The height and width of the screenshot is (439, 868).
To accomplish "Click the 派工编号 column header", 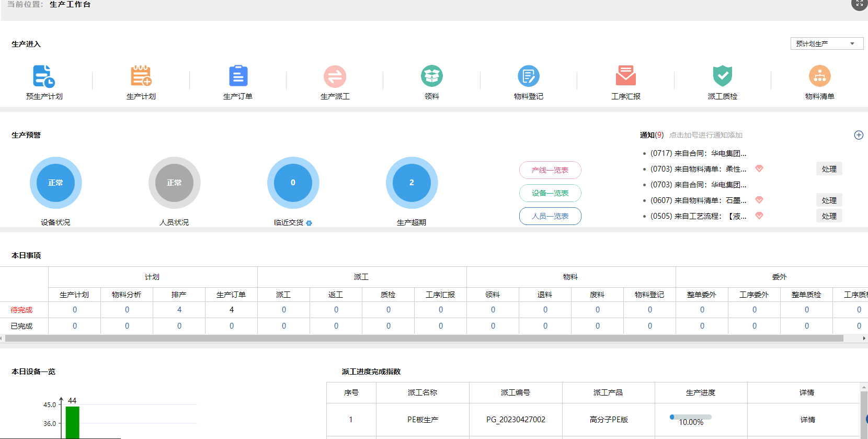I will click(516, 392).
